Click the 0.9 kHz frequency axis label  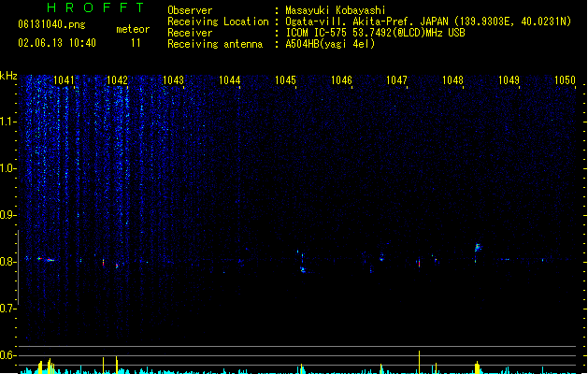point(7,215)
